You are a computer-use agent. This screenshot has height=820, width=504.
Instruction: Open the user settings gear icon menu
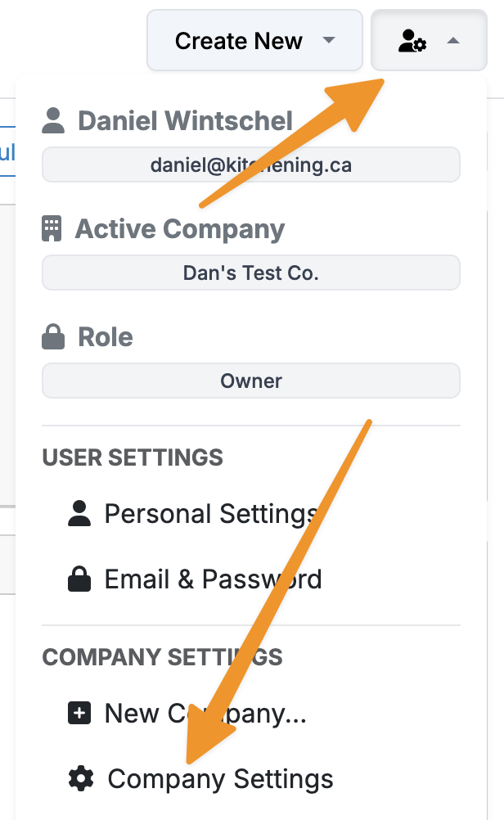pyautogui.click(x=412, y=41)
